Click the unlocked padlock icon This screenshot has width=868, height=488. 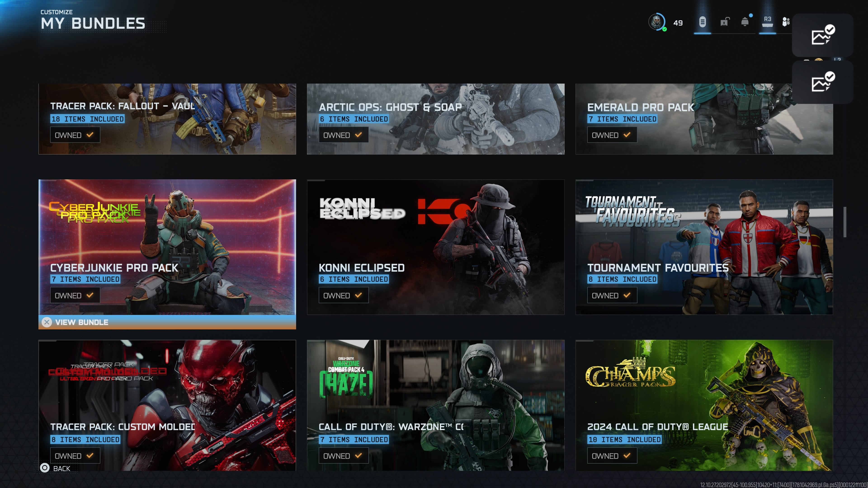click(x=724, y=22)
